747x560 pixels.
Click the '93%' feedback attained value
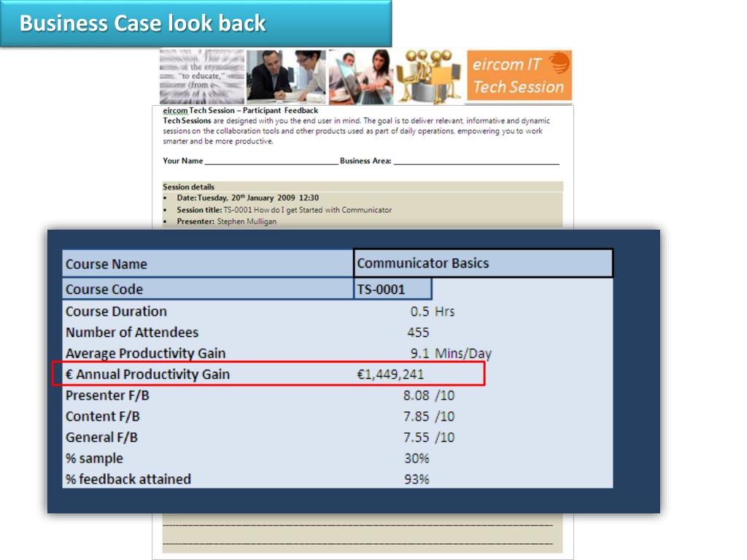pyautogui.click(x=417, y=479)
